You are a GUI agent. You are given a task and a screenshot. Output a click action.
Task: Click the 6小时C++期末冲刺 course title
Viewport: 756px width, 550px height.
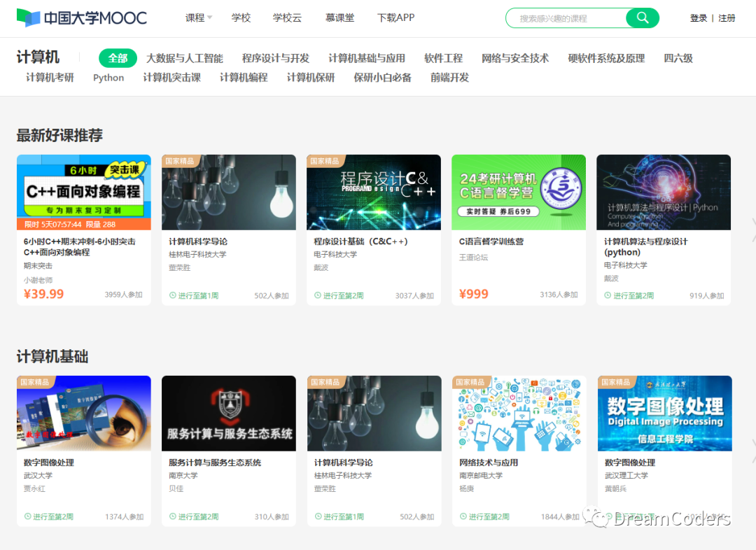point(80,247)
